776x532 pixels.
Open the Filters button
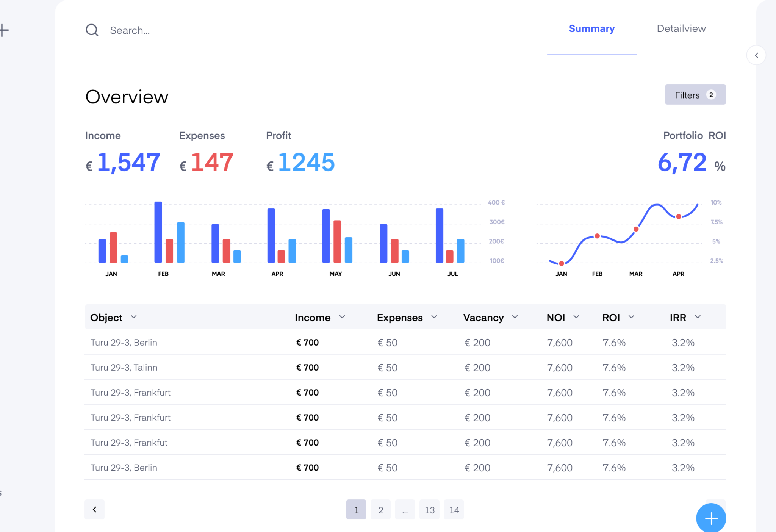point(695,95)
